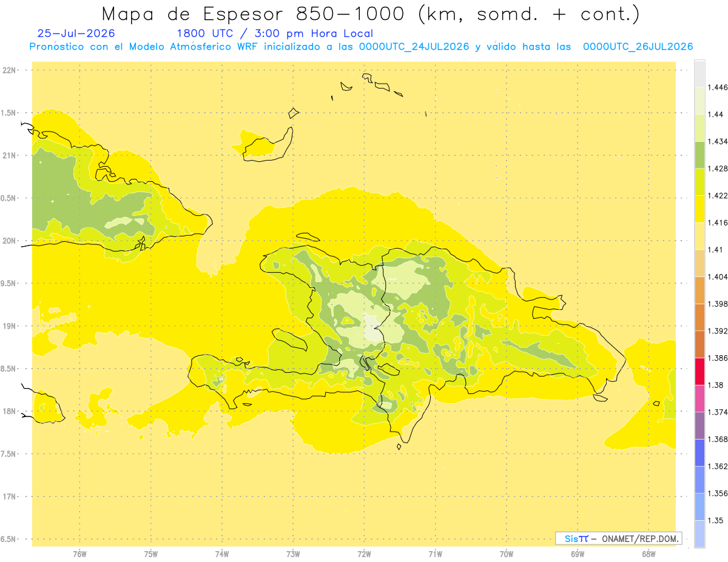Click the colorbar value '1.428'
Viewport: 728px width, 562px height.
tap(718, 169)
